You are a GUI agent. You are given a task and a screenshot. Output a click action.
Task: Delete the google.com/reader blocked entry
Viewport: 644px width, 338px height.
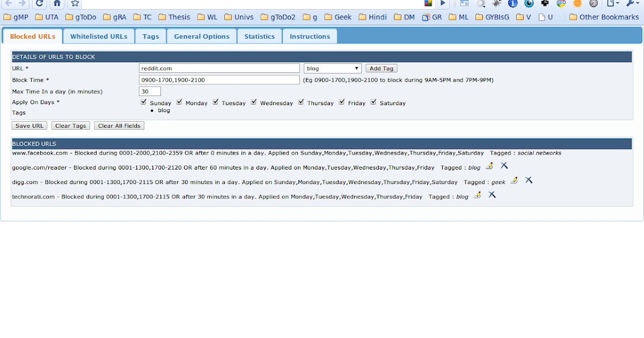click(504, 166)
